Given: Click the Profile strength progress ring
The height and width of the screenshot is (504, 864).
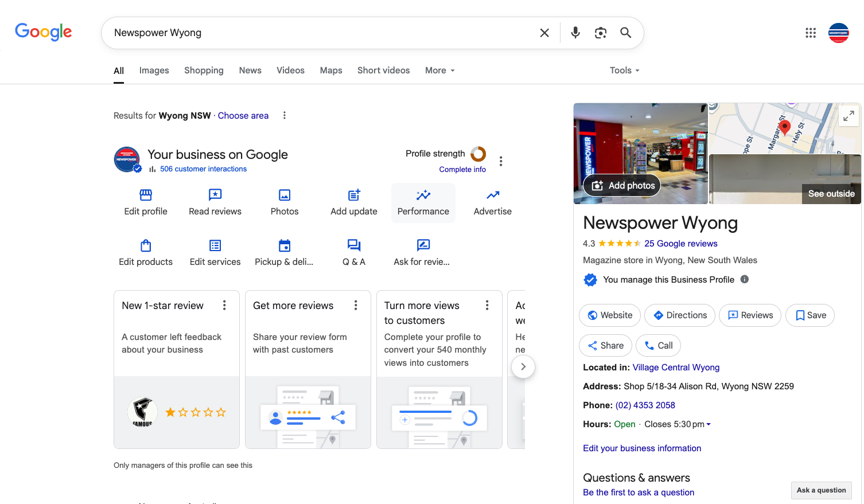Looking at the screenshot, I should click(x=478, y=154).
